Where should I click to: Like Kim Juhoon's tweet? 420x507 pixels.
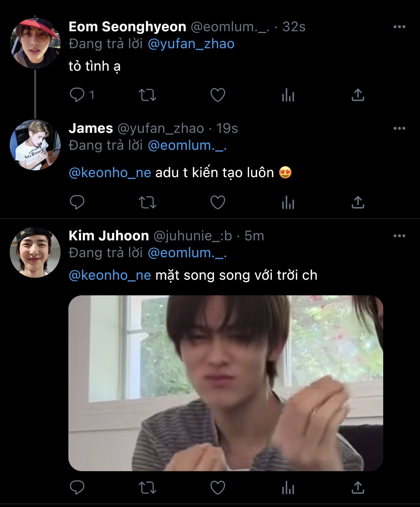click(x=217, y=488)
